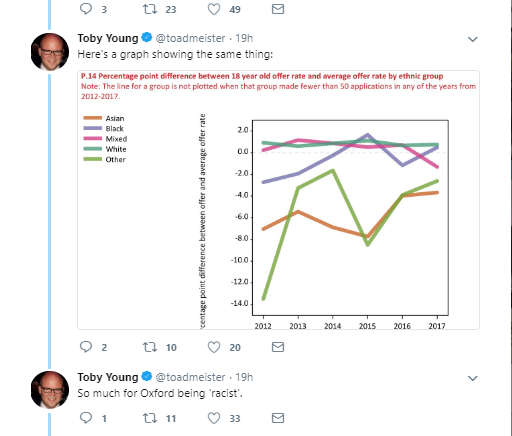Viewport: 512px width, 436px height.
Task: Retweet the graph tweet with 10 retweets
Action: coord(150,347)
